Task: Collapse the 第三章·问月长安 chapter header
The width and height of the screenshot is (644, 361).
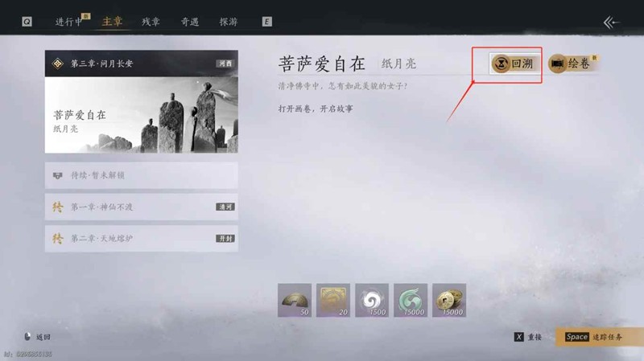Action: coord(142,64)
